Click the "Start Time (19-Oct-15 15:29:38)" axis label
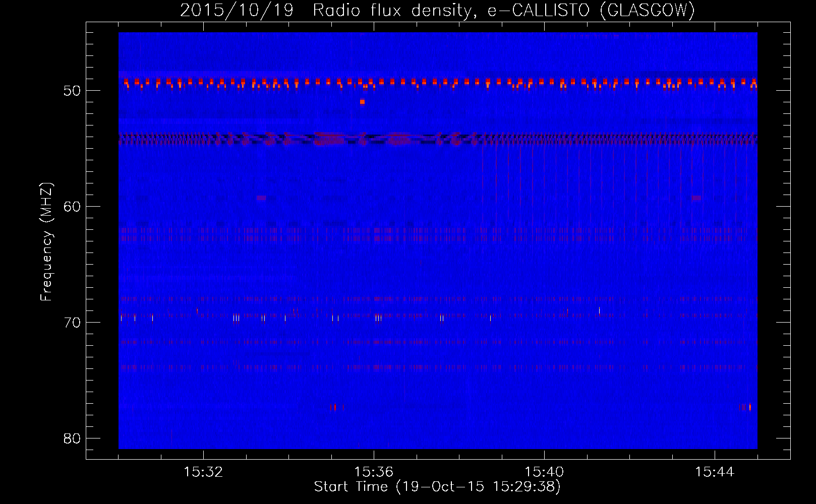This screenshot has width=816, height=504. (x=437, y=487)
